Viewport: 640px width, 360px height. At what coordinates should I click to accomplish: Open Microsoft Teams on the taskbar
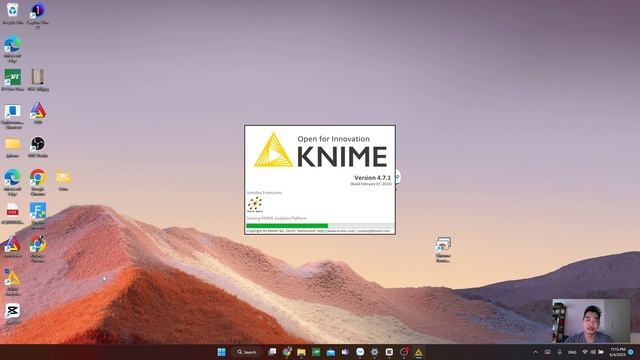click(x=345, y=352)
